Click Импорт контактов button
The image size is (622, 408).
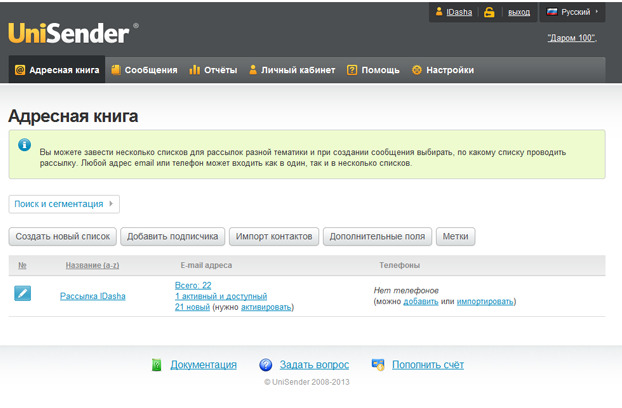point(274,236)
